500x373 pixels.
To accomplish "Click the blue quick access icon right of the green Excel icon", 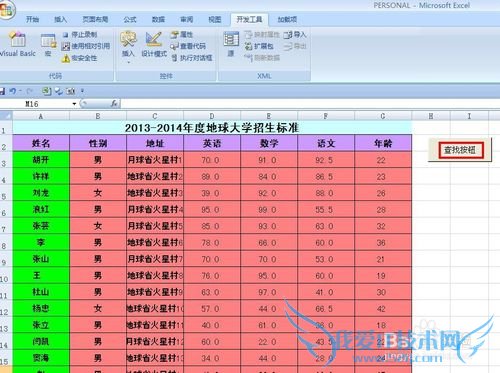I will click(59, 91).
